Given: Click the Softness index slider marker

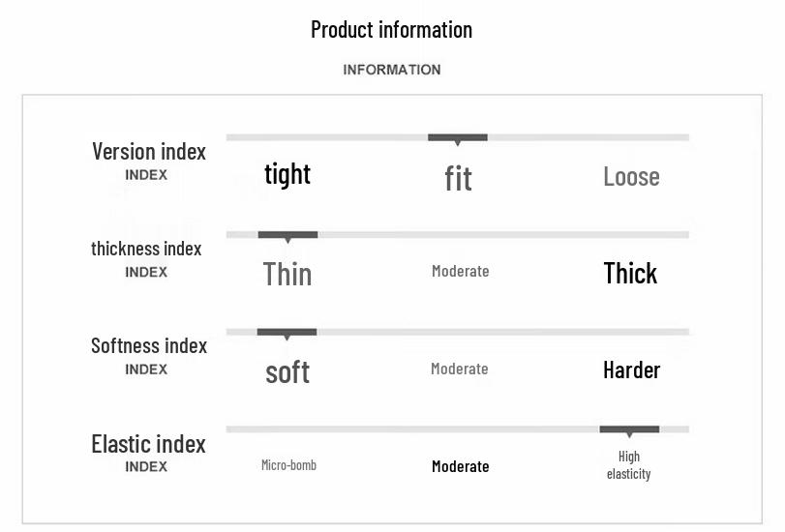Looking at the screenshot, I should pyautogui.click(x=287, y=333).
